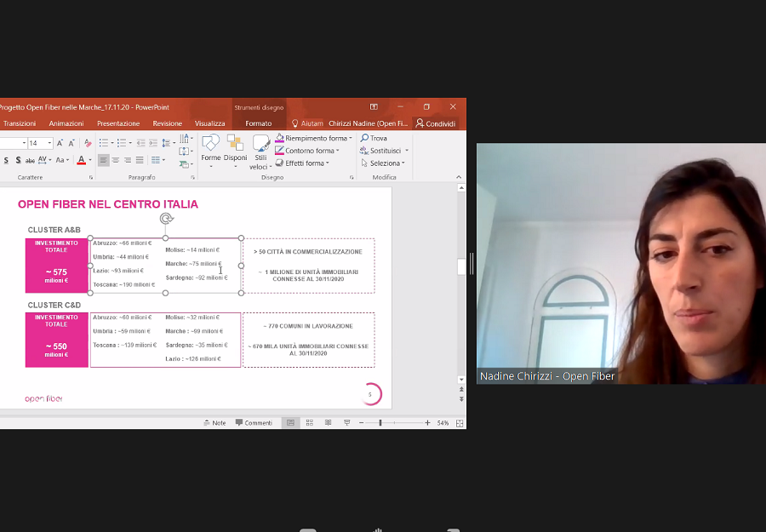This screenshot has width=766, height=532.
Task: Increase font size with the large A button
Action: point(60,143)
